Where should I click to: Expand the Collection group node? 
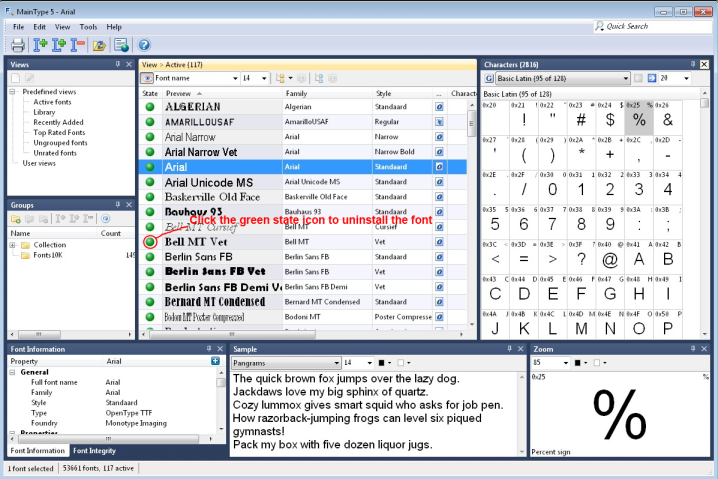[x=12, y=245]
